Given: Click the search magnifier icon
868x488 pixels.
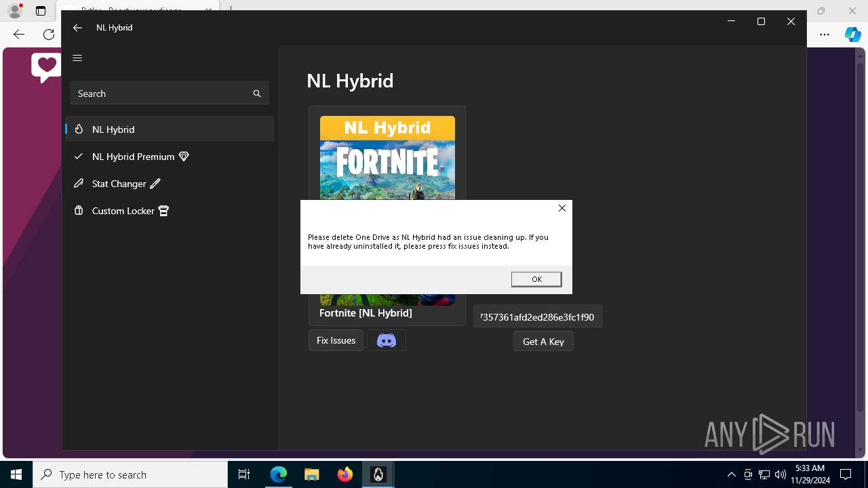Looking at the screenshot, I should 257,94.
